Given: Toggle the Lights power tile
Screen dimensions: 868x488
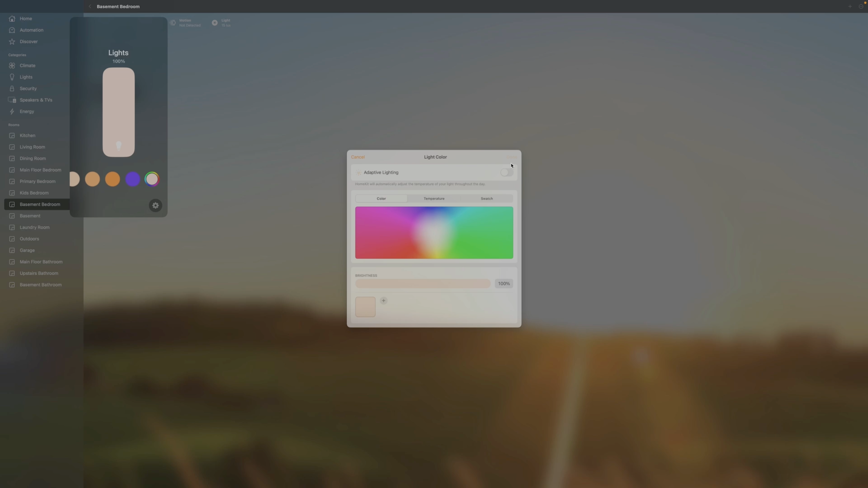Looking at the screenshot, I should tap(118, 112).
